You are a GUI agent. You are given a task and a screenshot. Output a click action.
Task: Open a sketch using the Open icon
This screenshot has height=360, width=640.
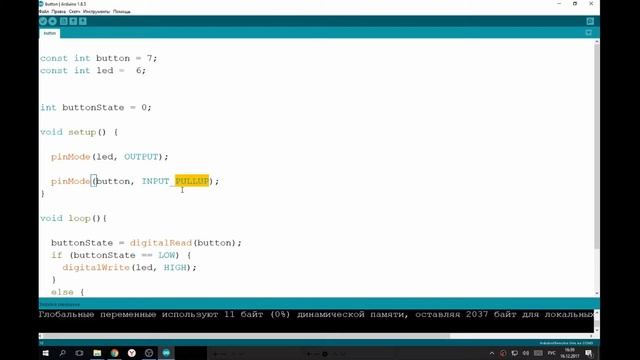[x=73, y=21]
